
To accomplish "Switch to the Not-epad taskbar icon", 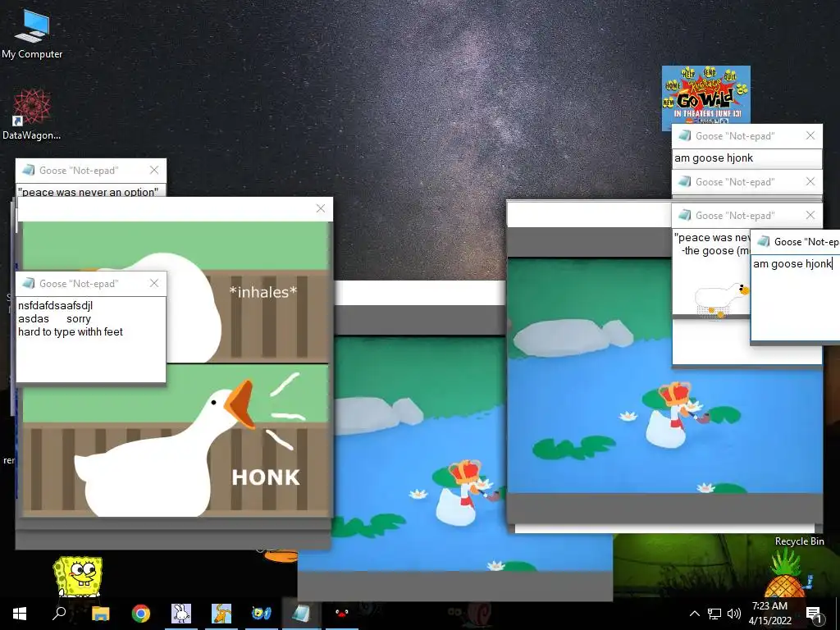I will coord(302,614).
